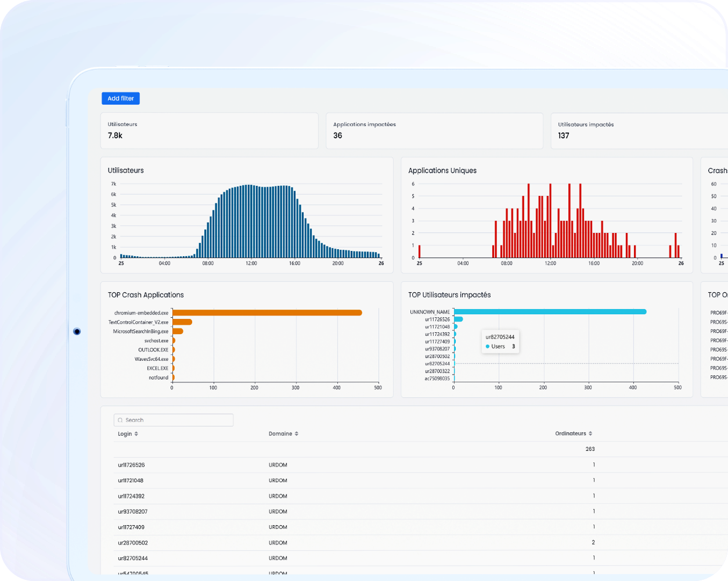Click the cyan Users legend dot in tooltip
Screen dimensions: 728x581
[487, 347]
